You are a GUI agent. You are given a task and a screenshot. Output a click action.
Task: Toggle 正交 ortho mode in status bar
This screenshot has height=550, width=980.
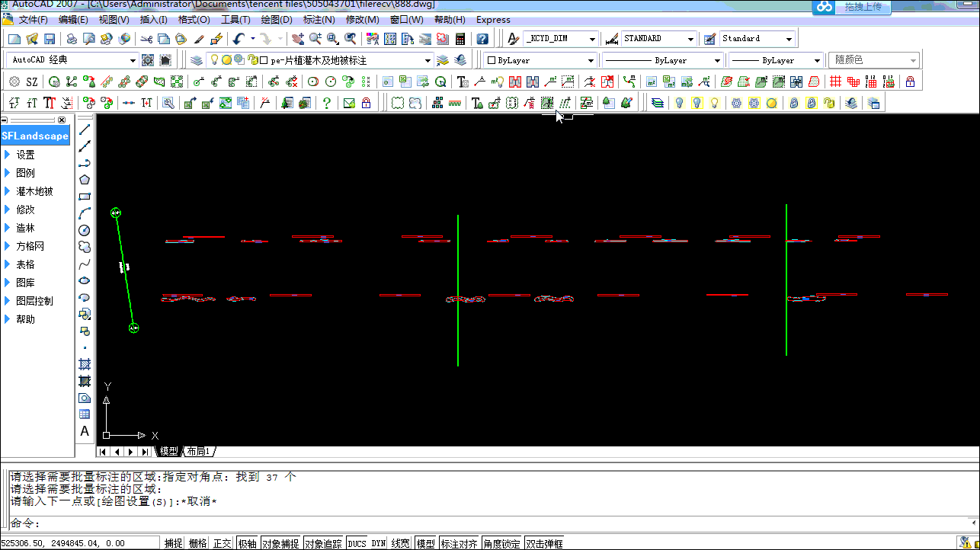pyautogui.click(x=222, y=543)
